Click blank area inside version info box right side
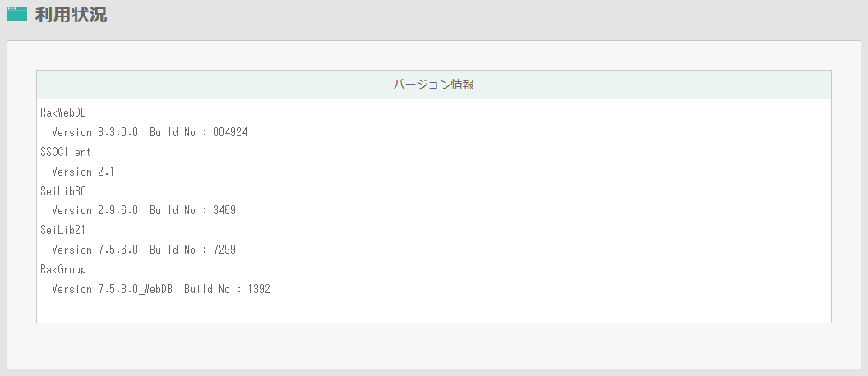Viewport: 868px width, 376px height. pos(609,210)
